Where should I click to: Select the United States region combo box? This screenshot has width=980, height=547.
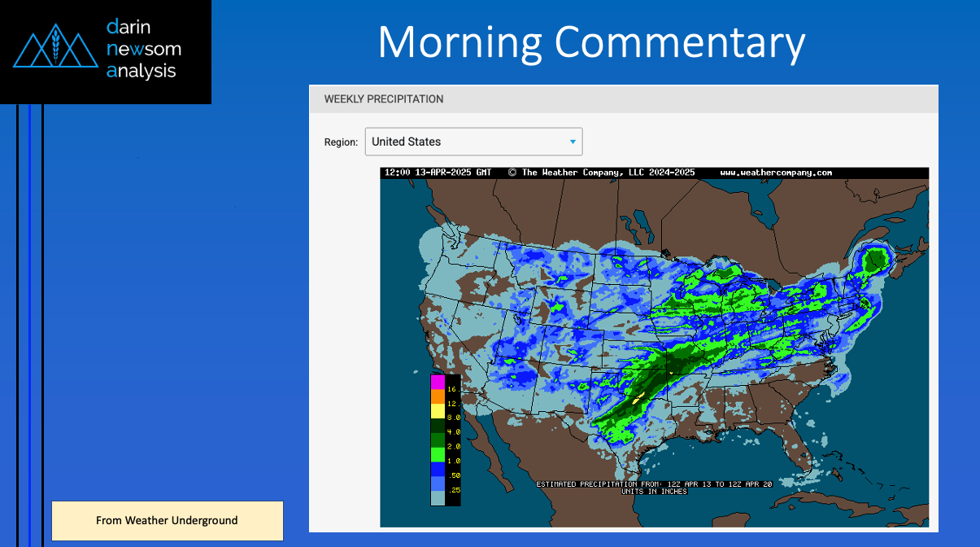pos(473,142)
